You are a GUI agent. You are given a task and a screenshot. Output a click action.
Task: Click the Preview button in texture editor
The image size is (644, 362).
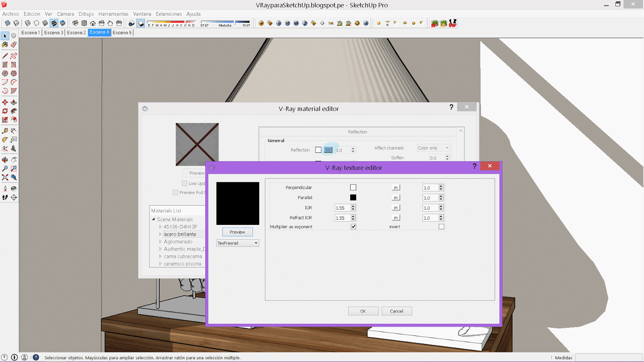(237, 232)
